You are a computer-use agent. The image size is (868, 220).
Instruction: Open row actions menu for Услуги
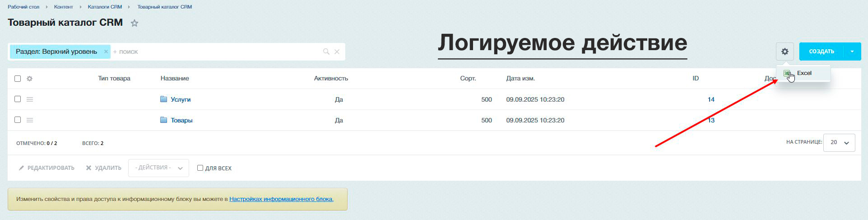point(30,99)
